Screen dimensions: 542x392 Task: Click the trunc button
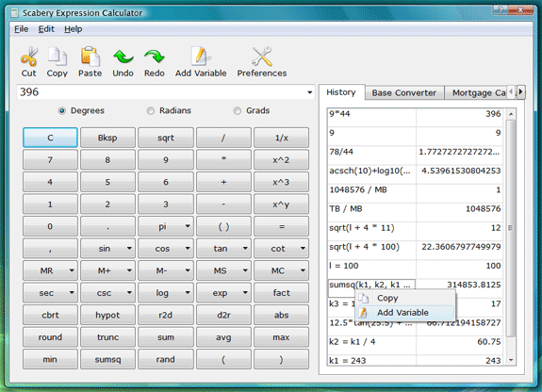click(x=107, y=337)
